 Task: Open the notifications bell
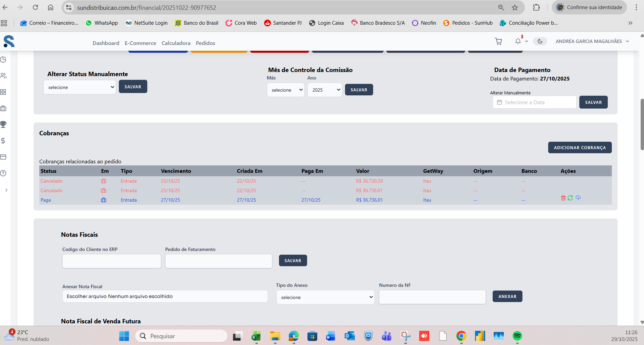(x=518, y=41)
